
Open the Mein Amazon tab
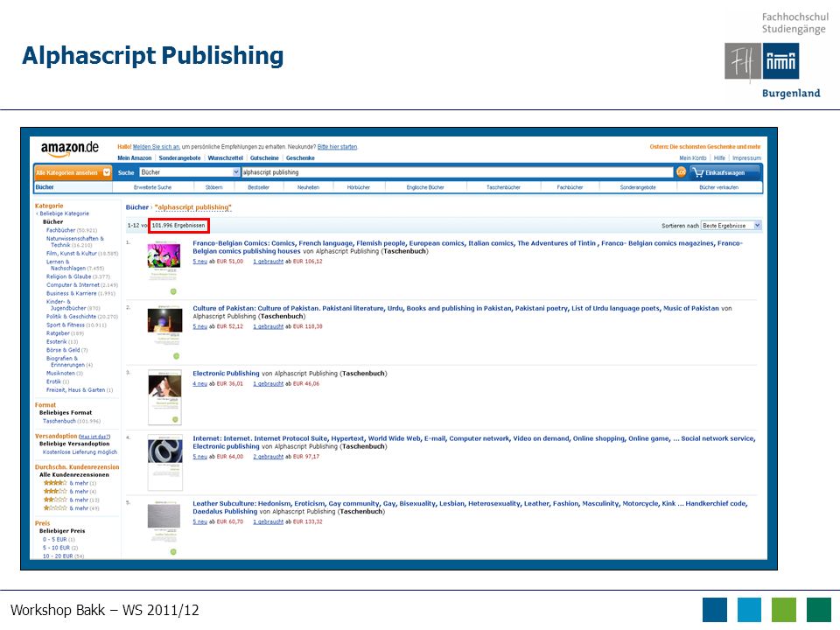(x=135, y=158)
